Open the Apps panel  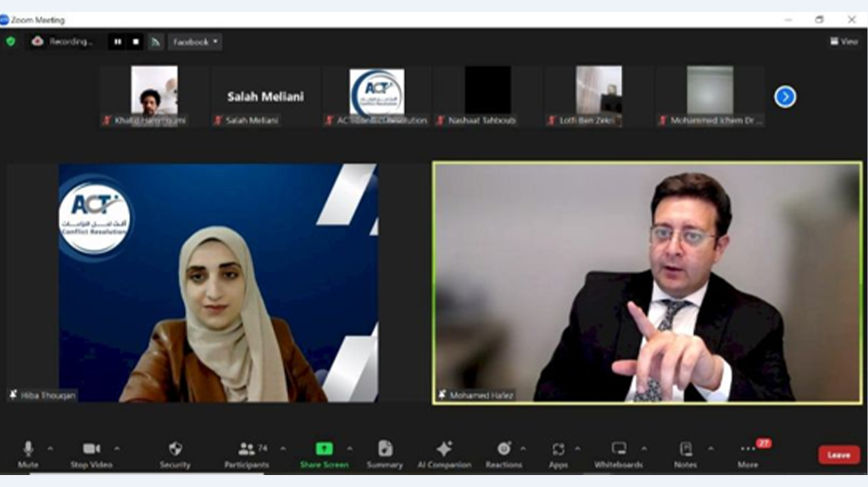point(558,453)
